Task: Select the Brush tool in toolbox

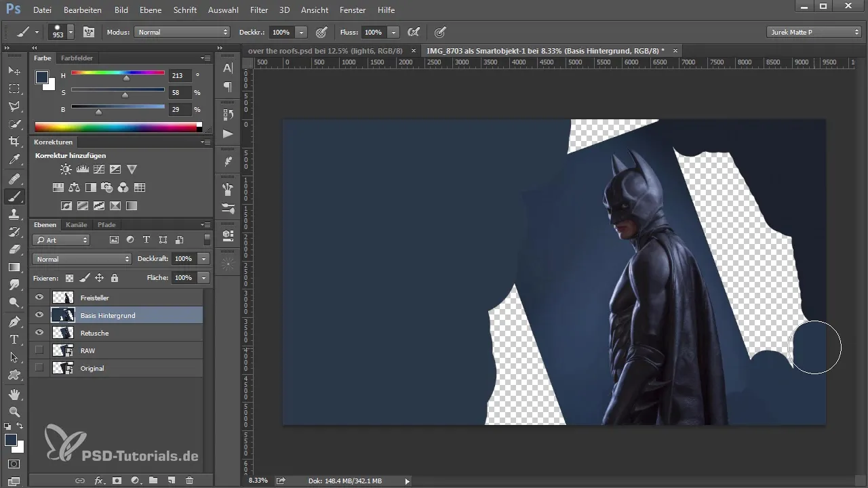Action: pyautogui.click(x=14, y=197)
